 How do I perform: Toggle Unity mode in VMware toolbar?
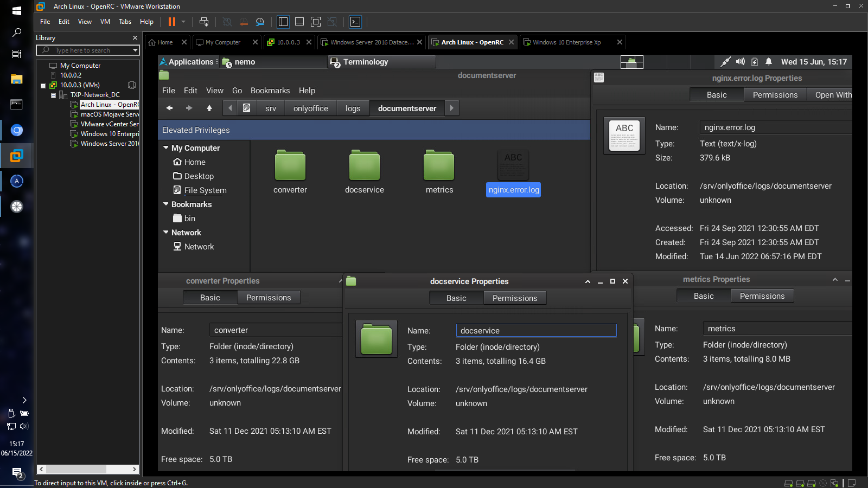(x=332, y=22)
